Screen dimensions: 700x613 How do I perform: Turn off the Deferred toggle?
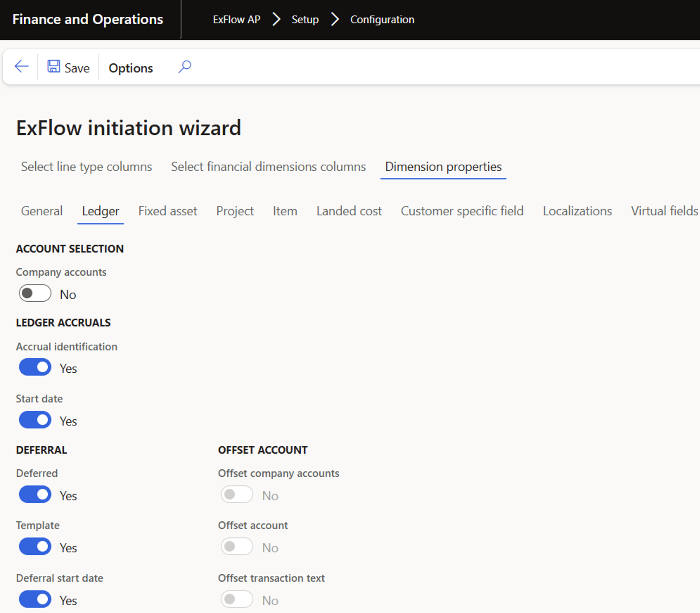tap(35, 495)
